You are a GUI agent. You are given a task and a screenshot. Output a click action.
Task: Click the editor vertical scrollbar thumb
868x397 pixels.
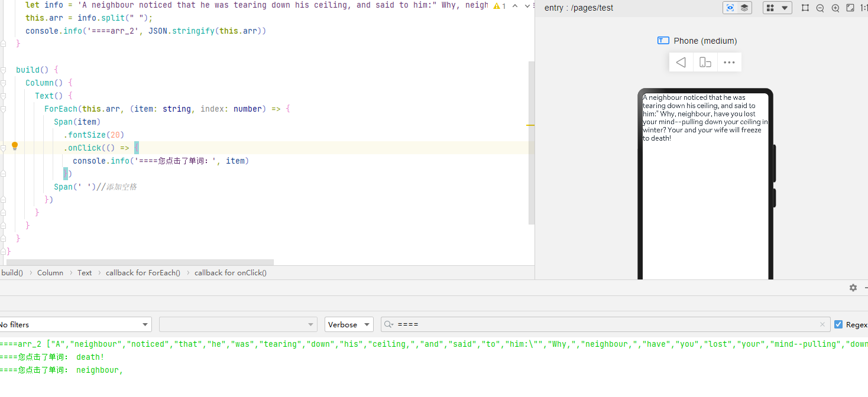coord(531,142)
